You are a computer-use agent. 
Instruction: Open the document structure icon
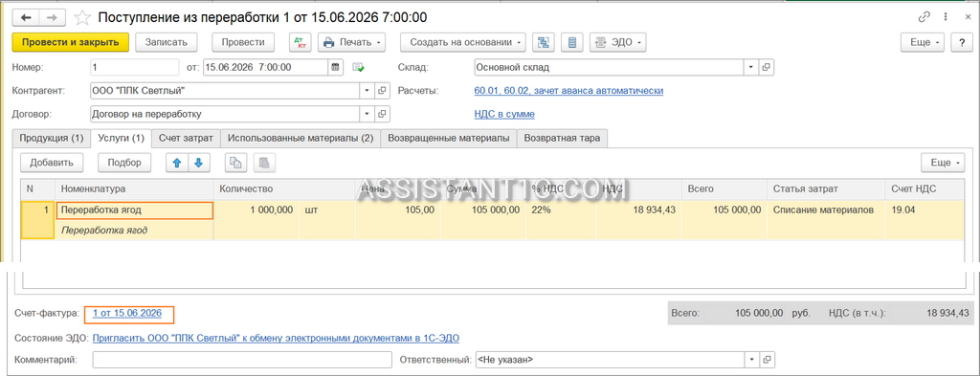(x=544, y=42)
